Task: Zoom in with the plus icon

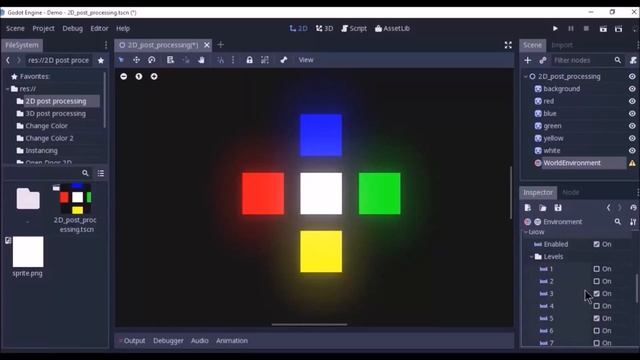Action: click(154, 76)
